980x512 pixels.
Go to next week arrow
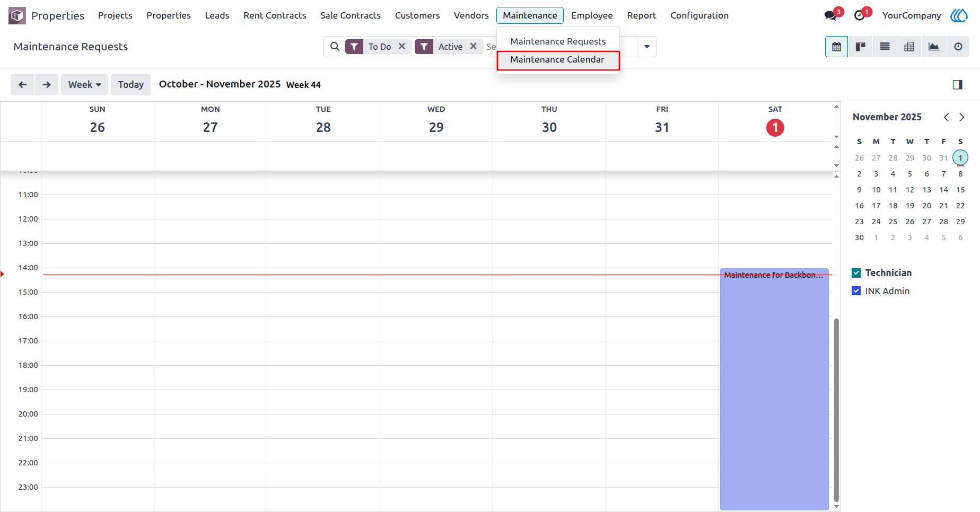tap(47, 84)
